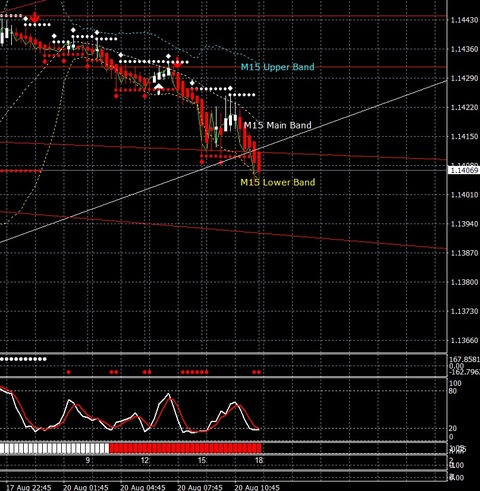480x491 pixels.
Task: Click the hour marker 9 below histogram
Action: tap(87, 461)
